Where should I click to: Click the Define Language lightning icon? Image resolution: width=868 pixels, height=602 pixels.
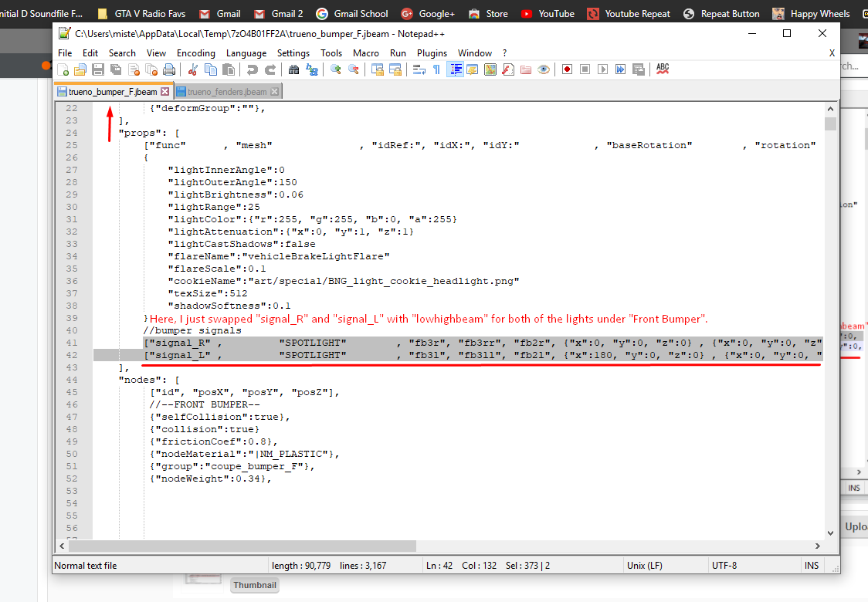tap(472, 69)
